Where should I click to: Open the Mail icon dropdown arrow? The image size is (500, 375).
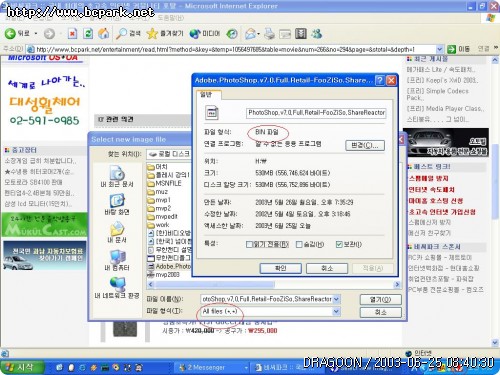(258, 34)
